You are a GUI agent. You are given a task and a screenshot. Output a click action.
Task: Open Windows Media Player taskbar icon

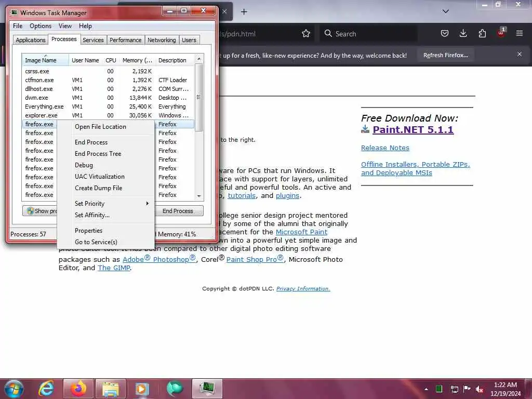[x=142, y=389]
